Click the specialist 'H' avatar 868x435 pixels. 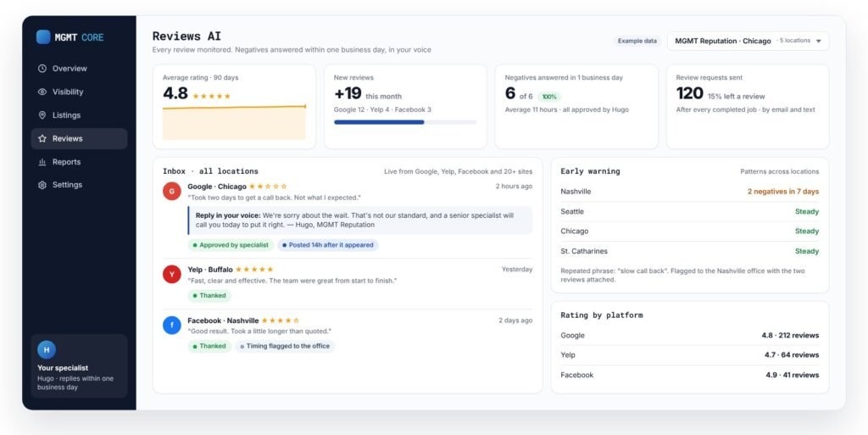coord(47,349)
